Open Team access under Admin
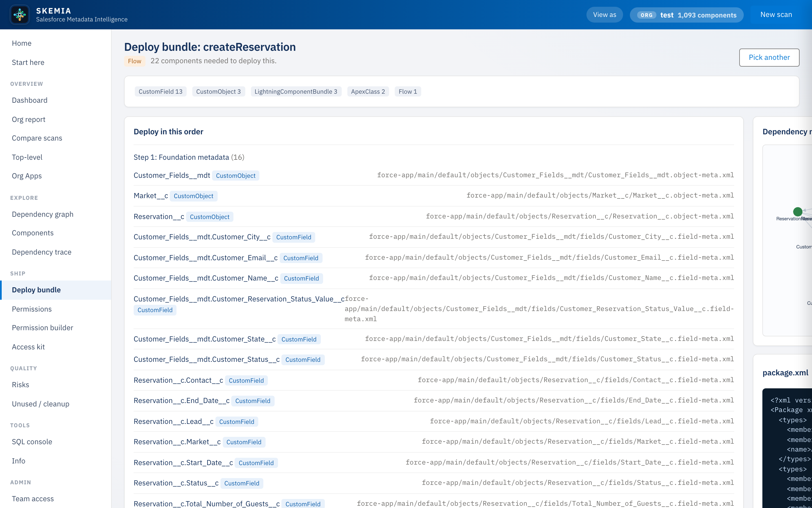Screen dimensions: 812x508 coord(56,499)
